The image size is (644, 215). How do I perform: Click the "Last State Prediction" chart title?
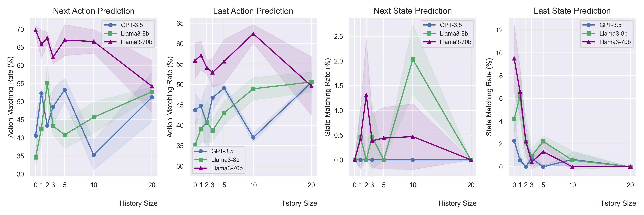(x=572, y=11)
